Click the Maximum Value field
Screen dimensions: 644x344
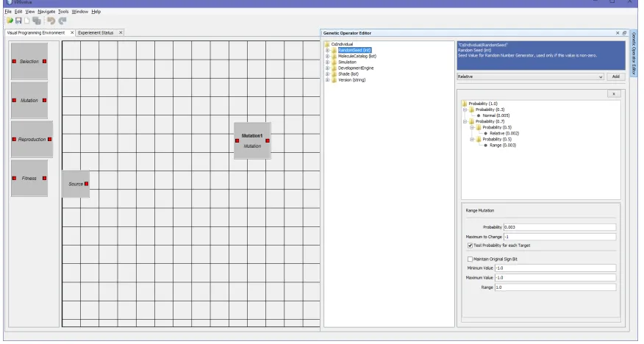click(x=555, y=278)
